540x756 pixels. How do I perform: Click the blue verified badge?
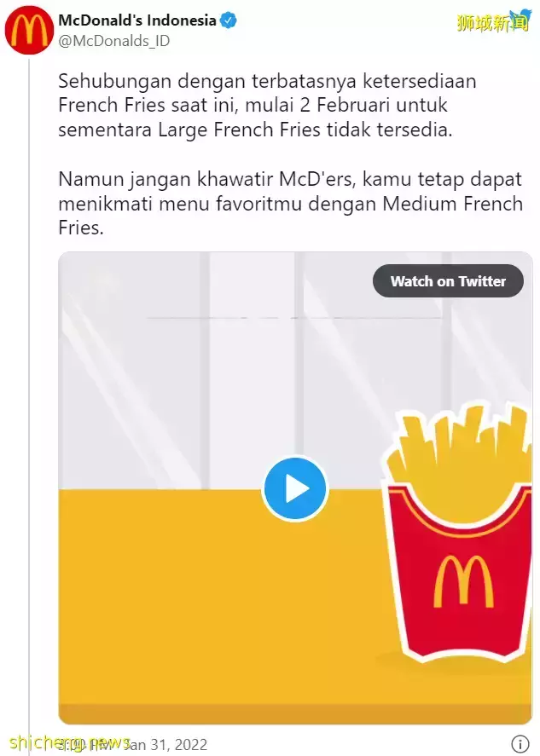tap(229, 20)
